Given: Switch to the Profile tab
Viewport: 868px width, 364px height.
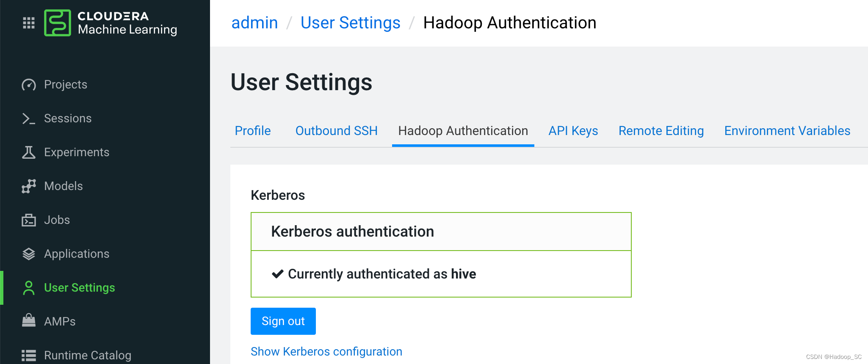Looking at the screenshot, I should tap(253, 131).
